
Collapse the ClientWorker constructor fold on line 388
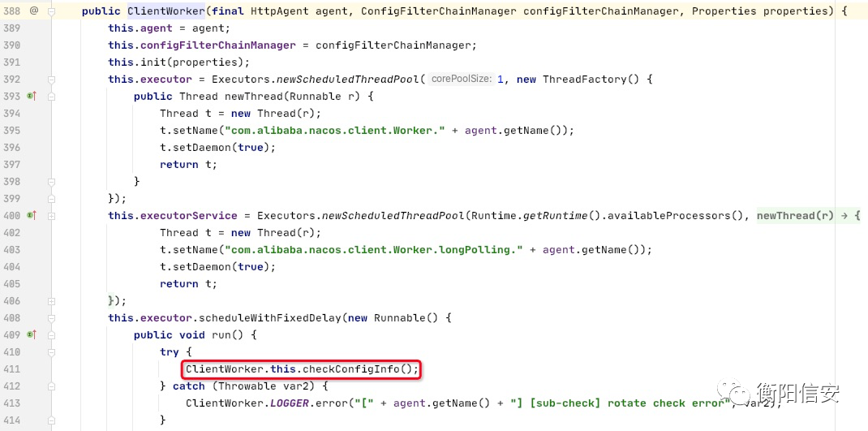(x=51, y=11)
